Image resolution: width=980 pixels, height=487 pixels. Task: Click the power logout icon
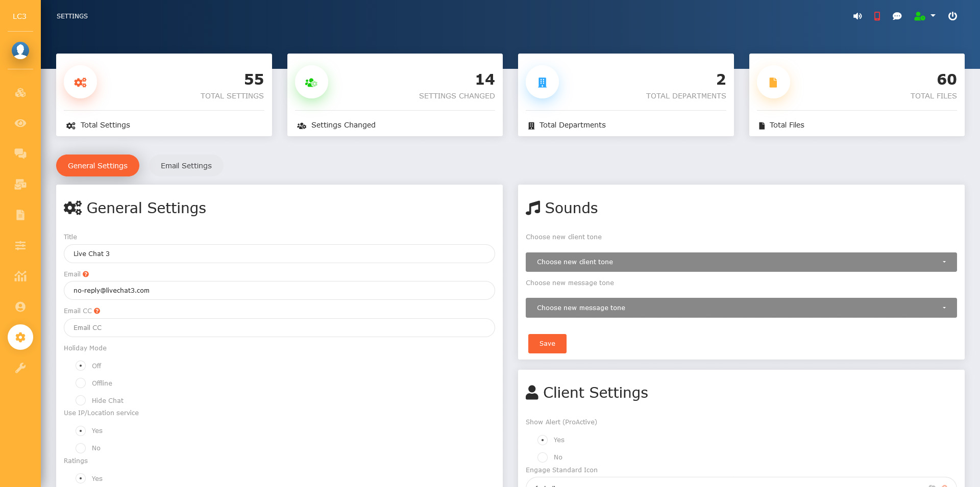[x=952, y=16]
